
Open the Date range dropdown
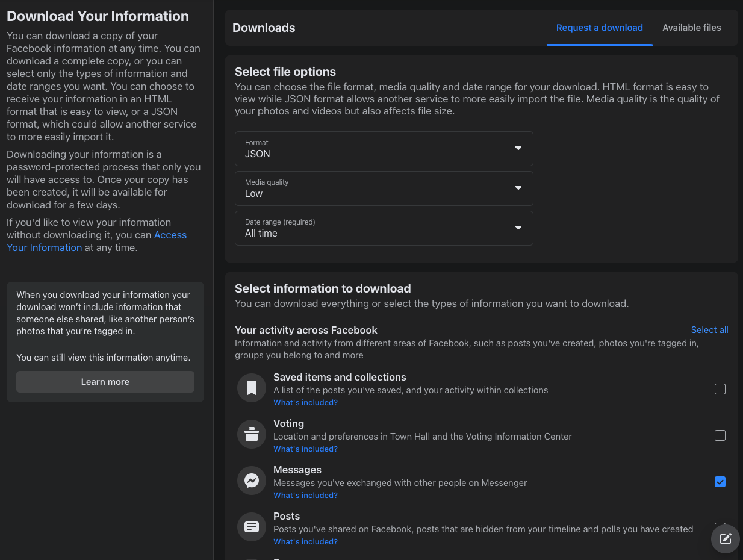tap(384, 228)
